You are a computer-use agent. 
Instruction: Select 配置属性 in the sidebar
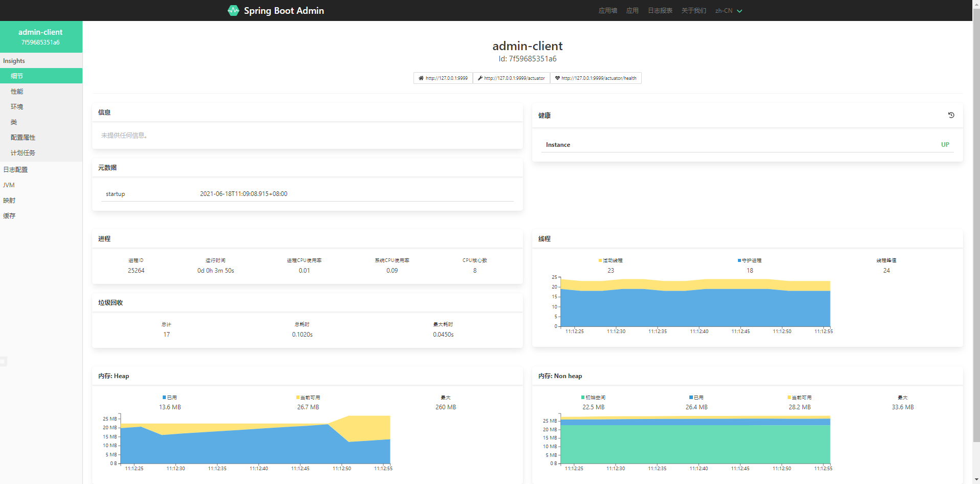coord(41,137)
